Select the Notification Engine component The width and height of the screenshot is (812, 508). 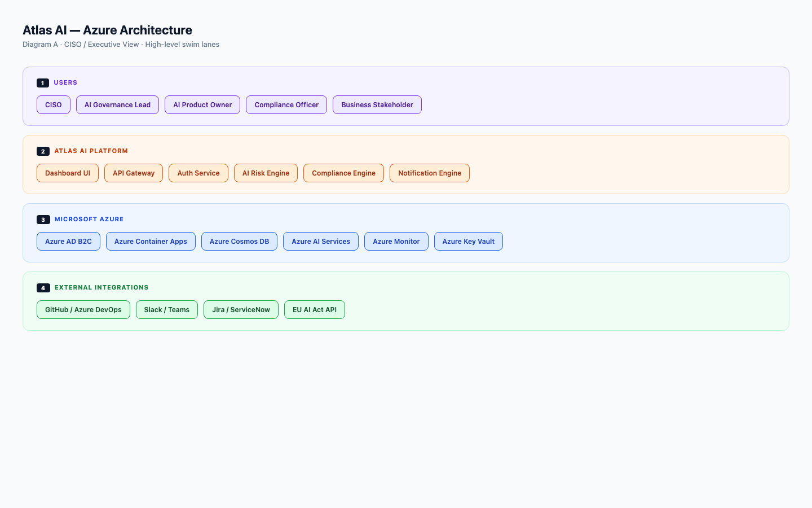point(430,173)
